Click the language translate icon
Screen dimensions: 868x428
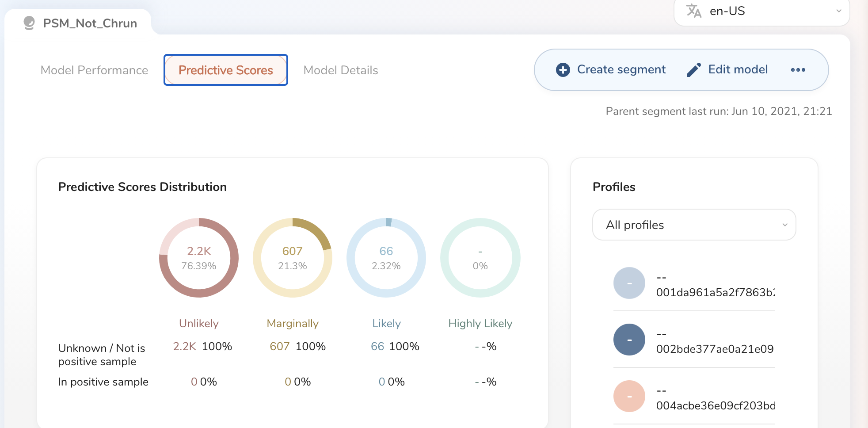coord(694,11)
